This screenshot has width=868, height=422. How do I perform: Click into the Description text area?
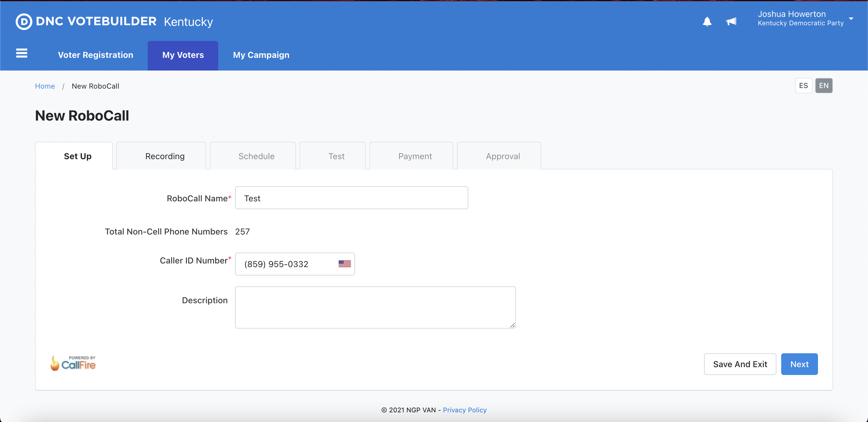[375, 307]
